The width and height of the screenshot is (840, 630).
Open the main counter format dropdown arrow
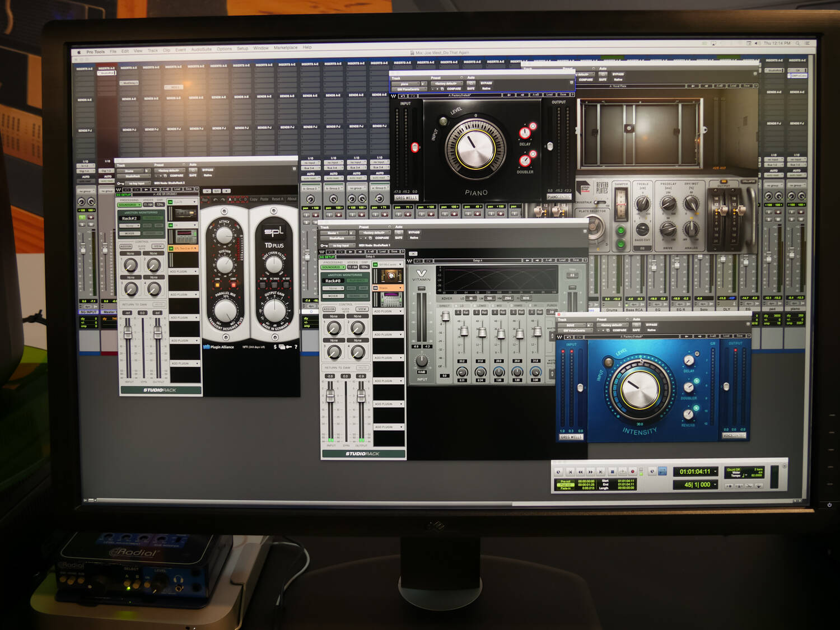pos(715,472)
